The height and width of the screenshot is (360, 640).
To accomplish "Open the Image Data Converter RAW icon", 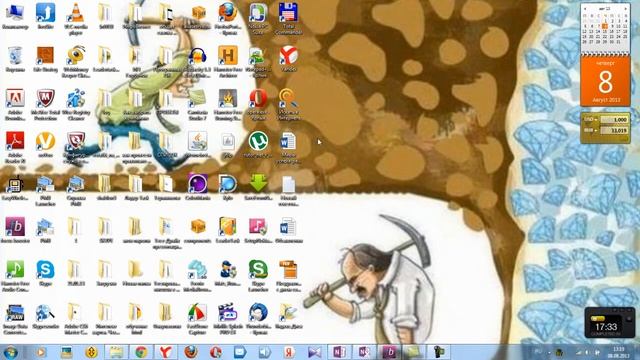I will (15, 318).
